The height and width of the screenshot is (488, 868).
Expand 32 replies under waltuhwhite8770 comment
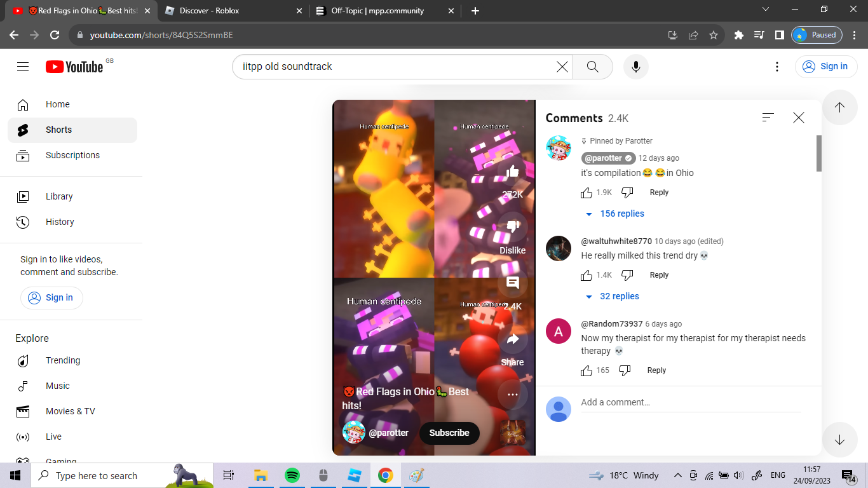point(612,296)
